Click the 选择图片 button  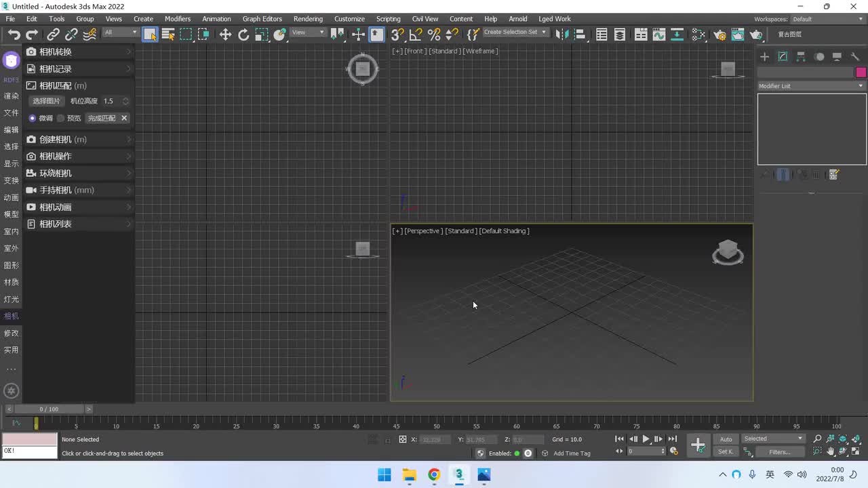pos(47,101)
